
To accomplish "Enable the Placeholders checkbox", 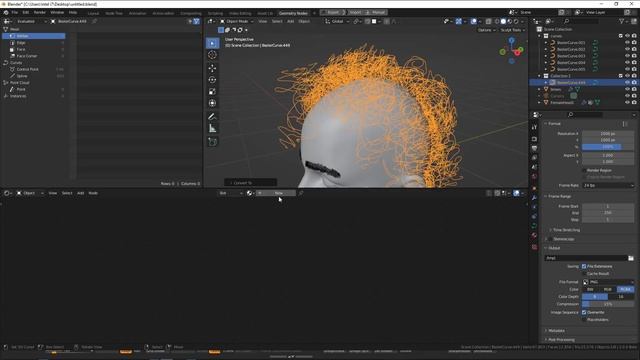I will (584, 320).
